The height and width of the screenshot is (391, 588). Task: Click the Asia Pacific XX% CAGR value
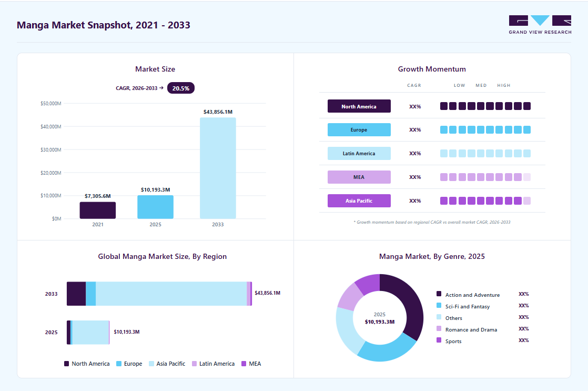415,200
